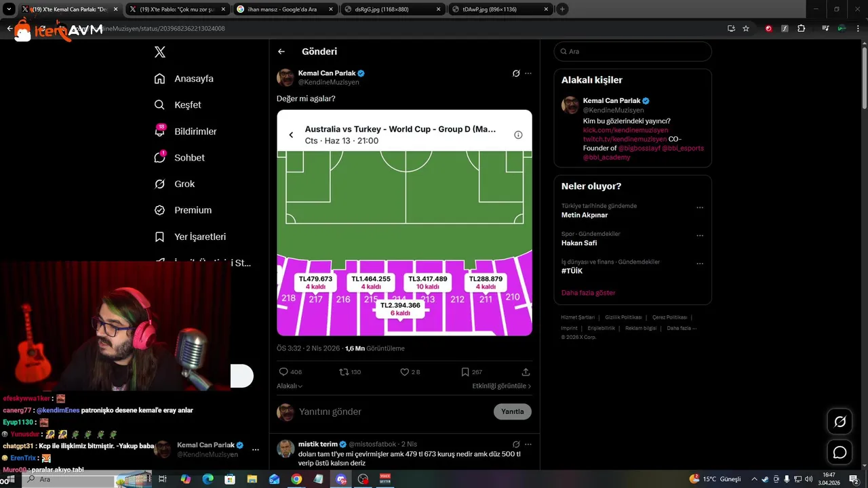The width and height of the screenshot is (868, 488).
Task: Bookmark the post with 267 saves
Action: (x=471, y=372)
